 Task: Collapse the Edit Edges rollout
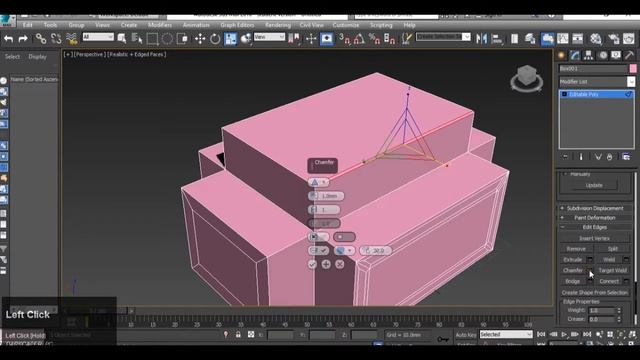595,227
